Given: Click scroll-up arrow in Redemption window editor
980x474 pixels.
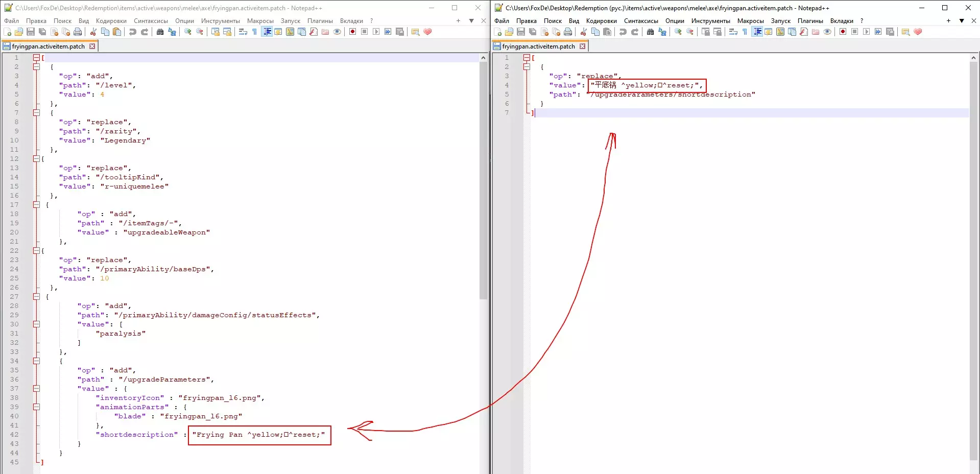Looking at the screenshot, I should [483, 58].
